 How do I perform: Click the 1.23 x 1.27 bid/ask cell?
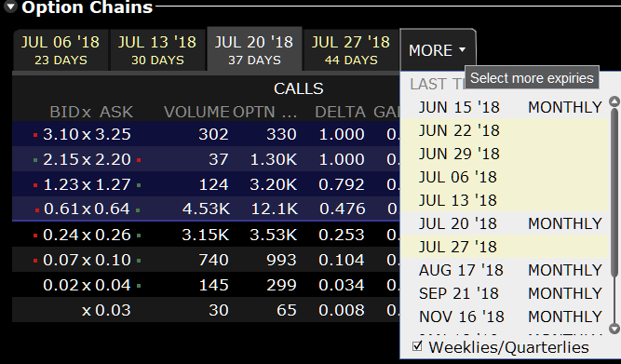(87, 184)
